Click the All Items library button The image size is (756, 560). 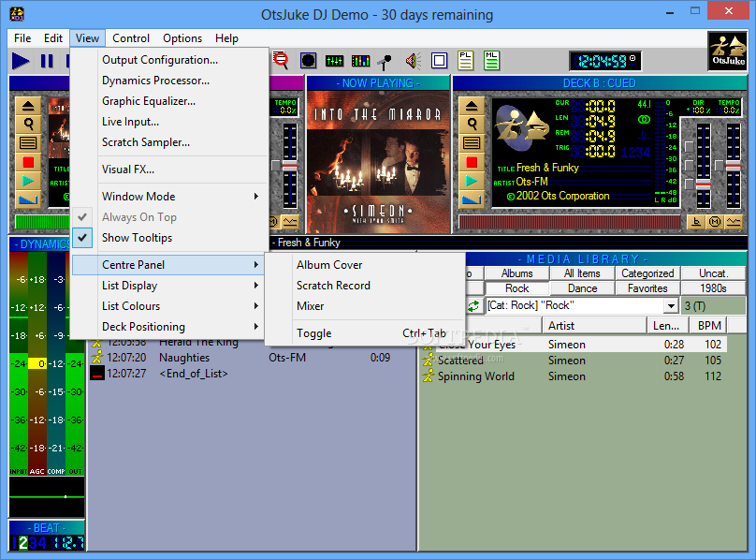(582, 273)
